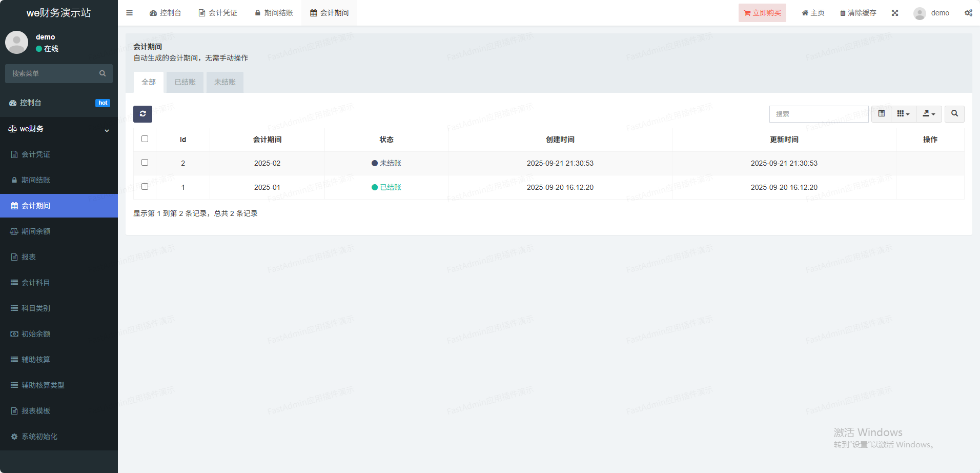Open the columns visibility dropdown
The height and width of the screenshot is (473, 980).
(x=903, y=114)
